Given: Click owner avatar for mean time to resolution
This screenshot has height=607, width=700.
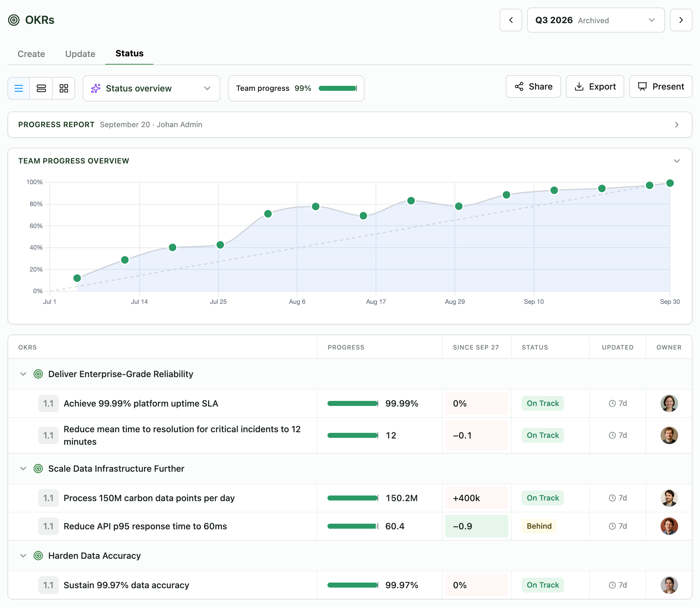Looking at the screenshot, I should click(x=669, y=435).
